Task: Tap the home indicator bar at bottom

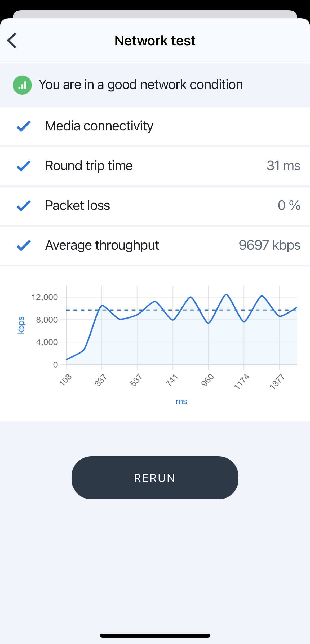Action: tap(155, 636)
